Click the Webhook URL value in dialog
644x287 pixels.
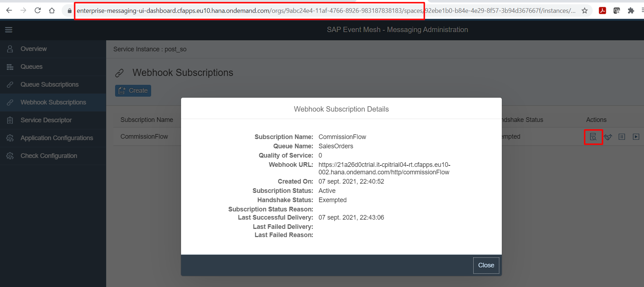(385, 168)
